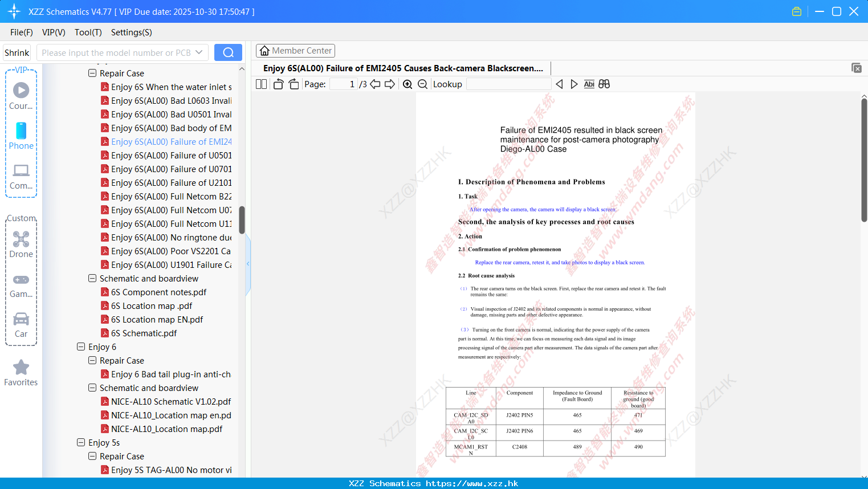868x489 pixels.
Task: Open the toolbox icon in title bar
Action: tap(797, 11)
